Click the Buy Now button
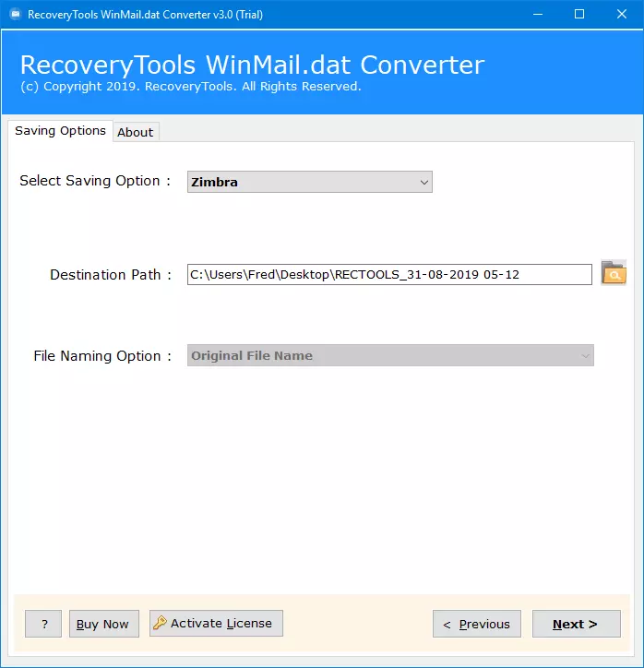Screen dimensions: 644x668 (104, 624)
